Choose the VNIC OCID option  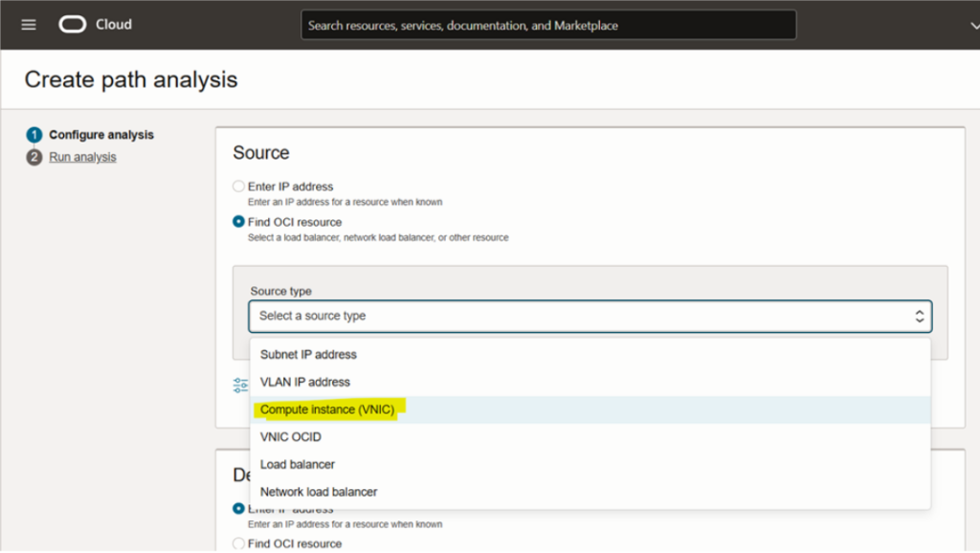click(x=290, y=437)
